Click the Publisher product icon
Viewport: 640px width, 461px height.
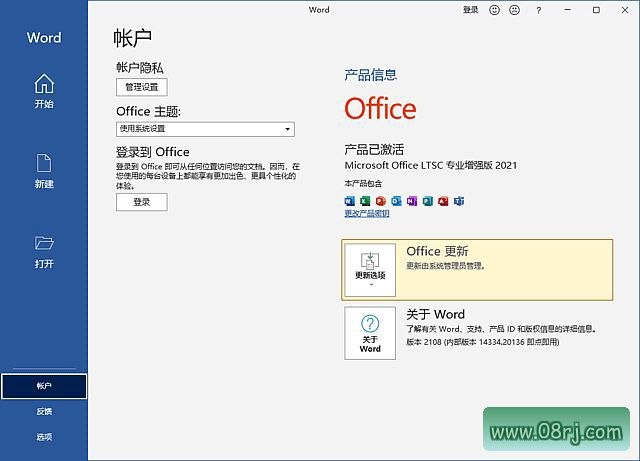pos(427,201)
